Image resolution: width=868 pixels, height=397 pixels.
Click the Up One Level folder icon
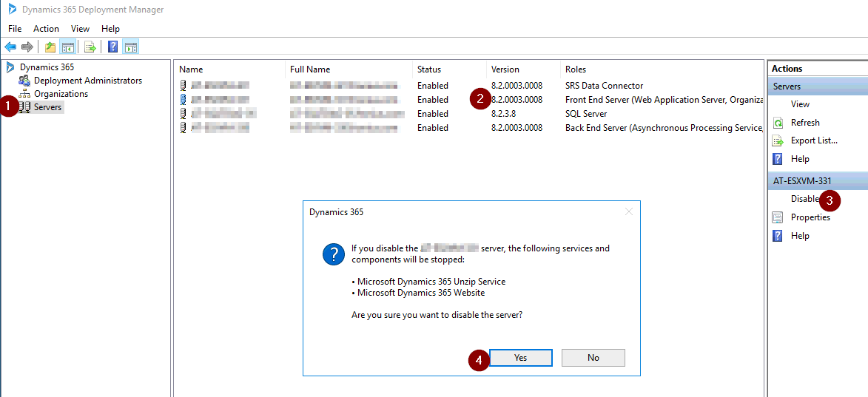[x=50, y=47]
